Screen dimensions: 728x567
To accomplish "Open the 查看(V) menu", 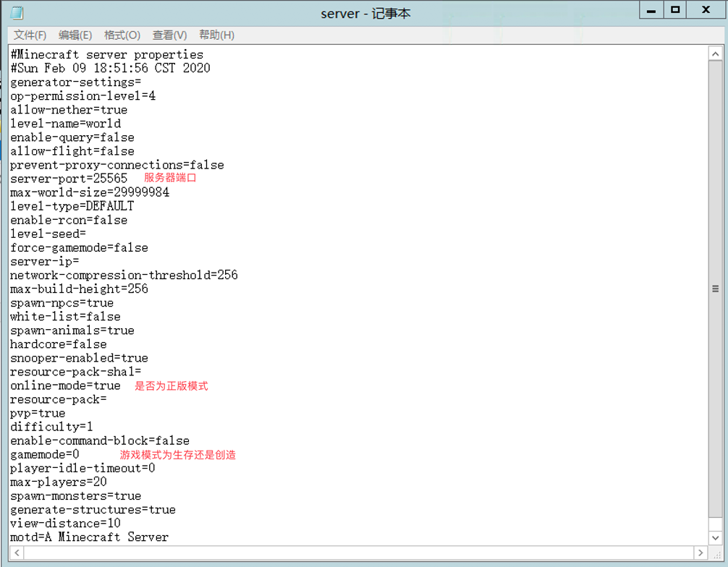I will point(169,35).
